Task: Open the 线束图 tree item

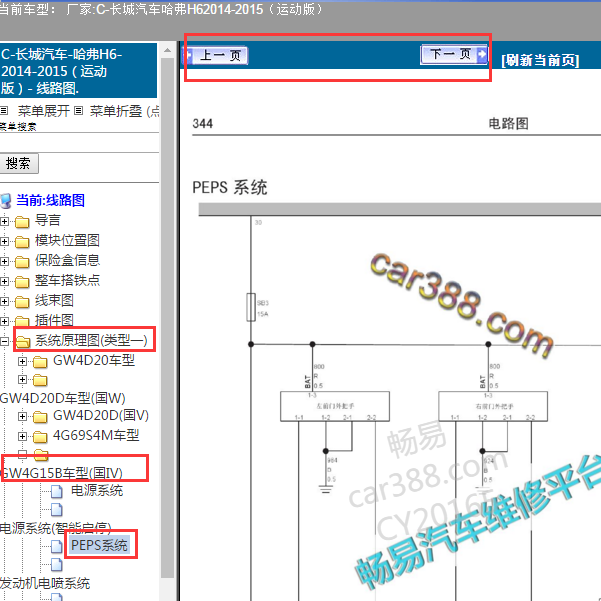Action: tap(54, 300)
